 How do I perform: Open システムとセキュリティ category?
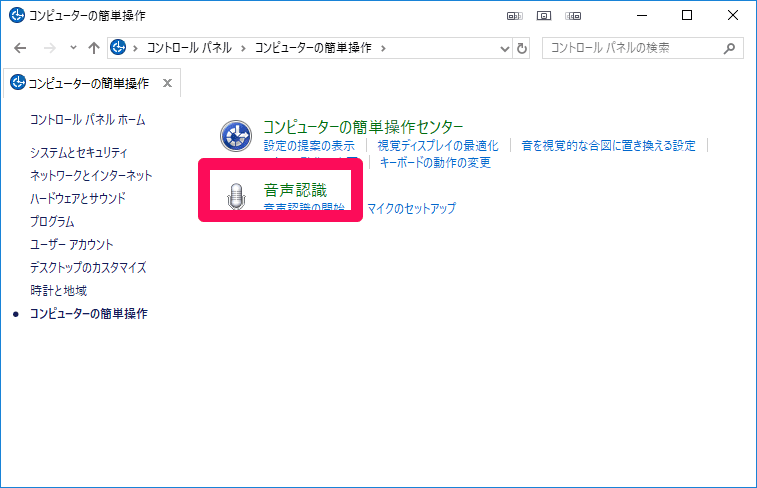pos(79,153)
